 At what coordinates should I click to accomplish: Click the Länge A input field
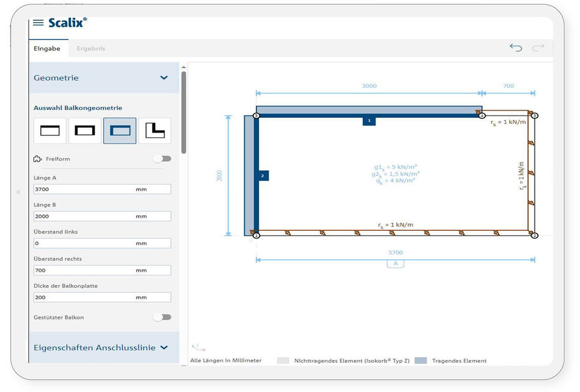tap(102, 189)
